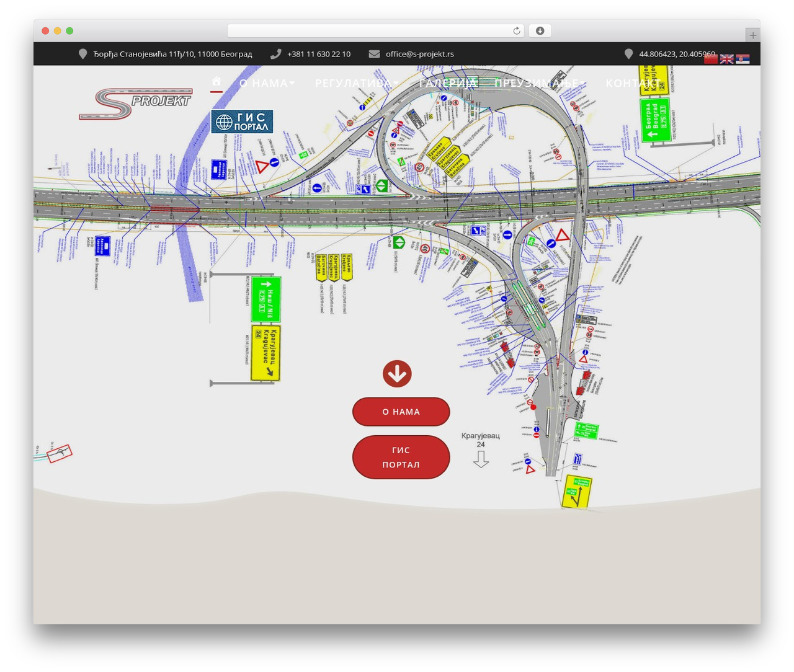Expand the О НАМА dropdown menu
This screenshot has width=794, height=672.
267,83
